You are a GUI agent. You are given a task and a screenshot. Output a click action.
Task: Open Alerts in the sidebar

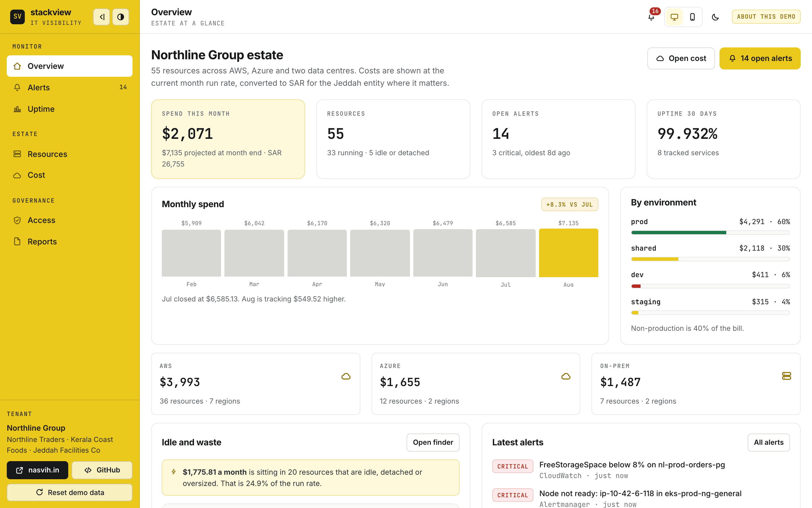coord(69,87)
